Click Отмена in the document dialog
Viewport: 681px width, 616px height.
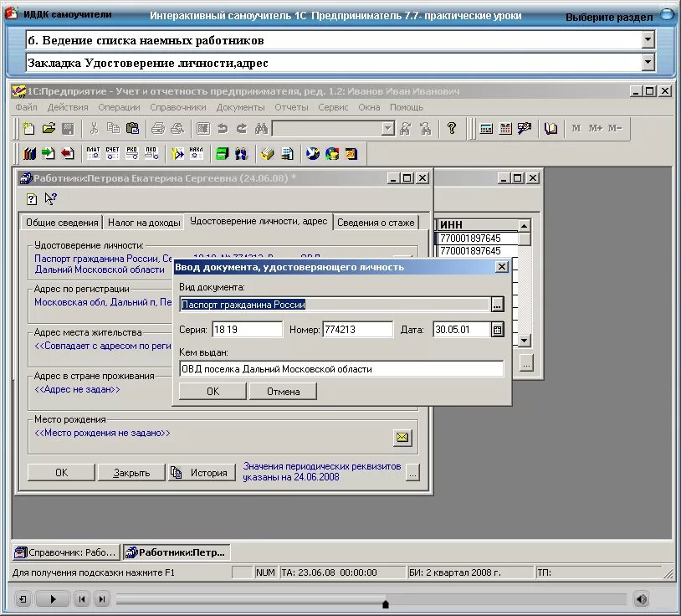point(283,392)
